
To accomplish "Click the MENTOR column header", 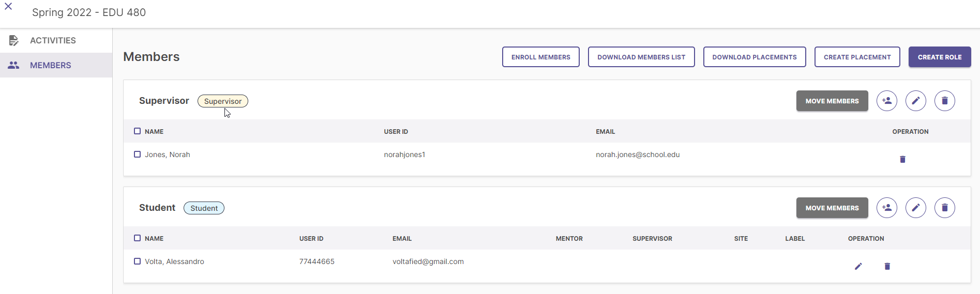I will pyautogui.click(x=569, y=239).
